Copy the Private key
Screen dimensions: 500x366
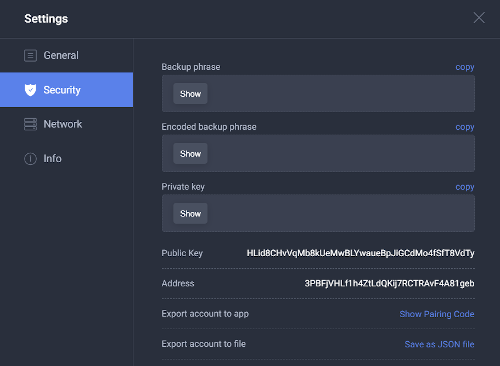pos(465,187)
